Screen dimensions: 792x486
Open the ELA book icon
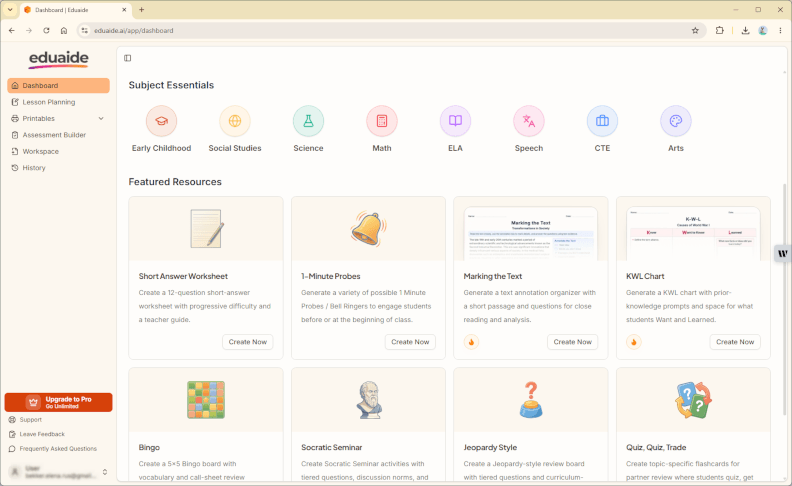click(x=455, y=121)
